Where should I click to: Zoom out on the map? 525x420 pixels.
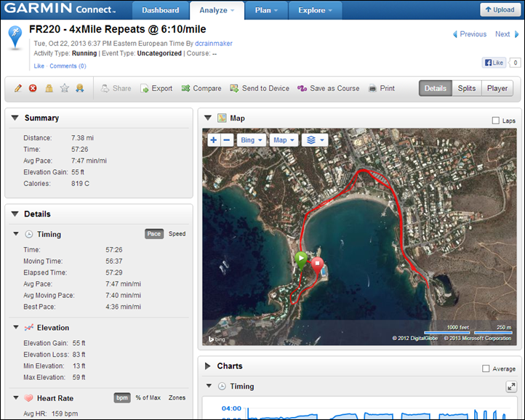pyautogui.click(x=227, y=140)
